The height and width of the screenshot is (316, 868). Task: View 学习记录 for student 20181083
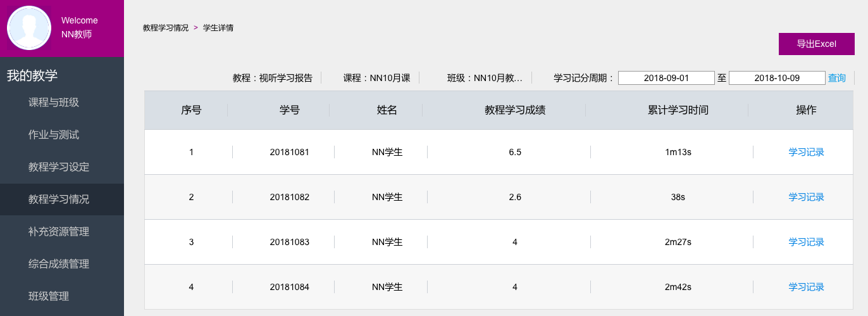pos(806,242)
